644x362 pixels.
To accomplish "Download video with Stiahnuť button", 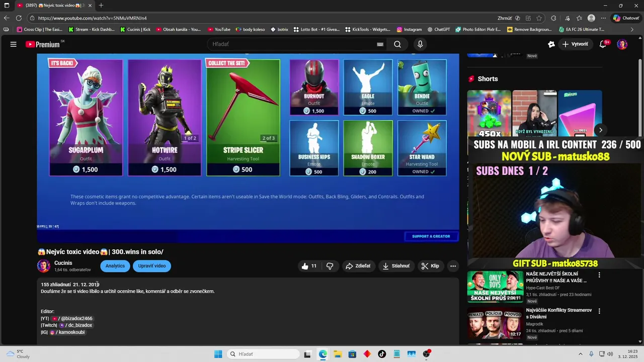I will tap(396, 266).
